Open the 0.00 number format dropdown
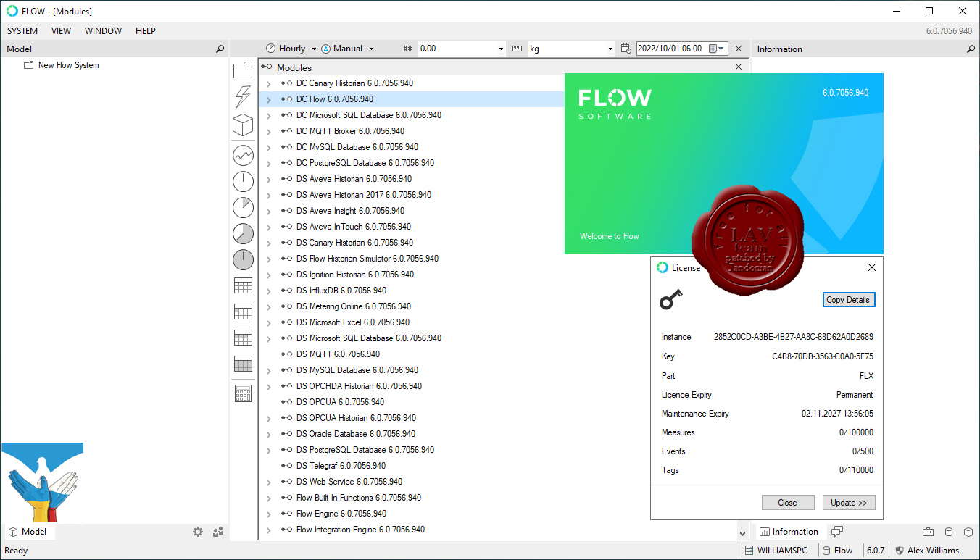 501,49
